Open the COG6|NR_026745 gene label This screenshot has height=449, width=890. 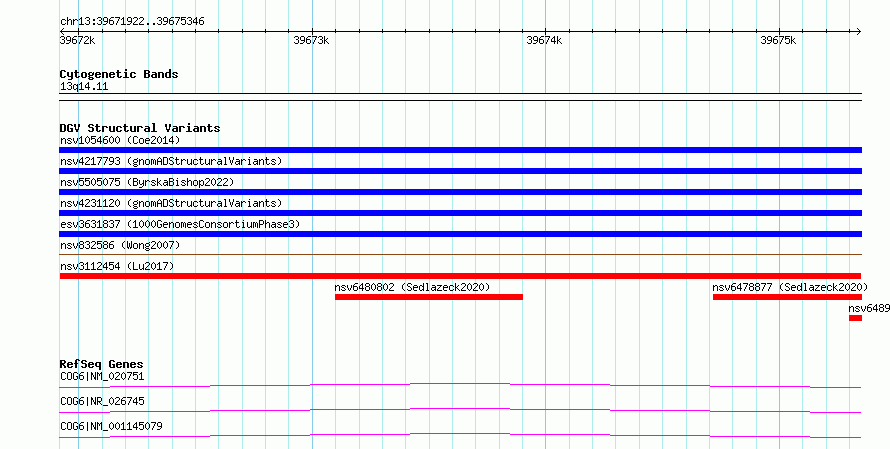pyautogui.click(x=102, y=401)
